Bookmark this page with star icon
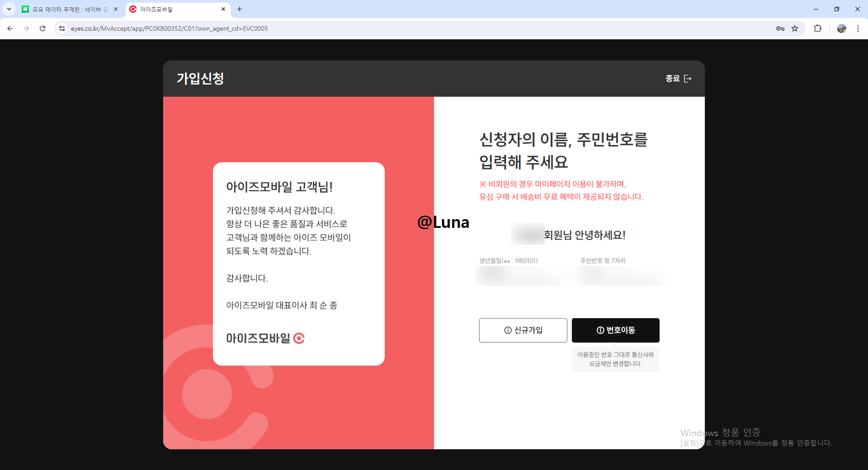The height and width of the screenshot is (470, 868). 795,29
